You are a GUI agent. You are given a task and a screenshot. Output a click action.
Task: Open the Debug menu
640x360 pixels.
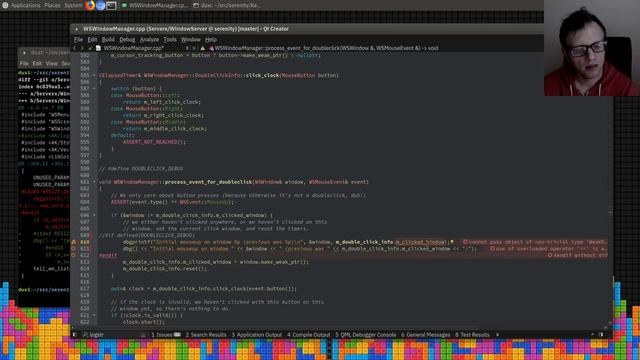pyautogui.click(x=127, y=40)
